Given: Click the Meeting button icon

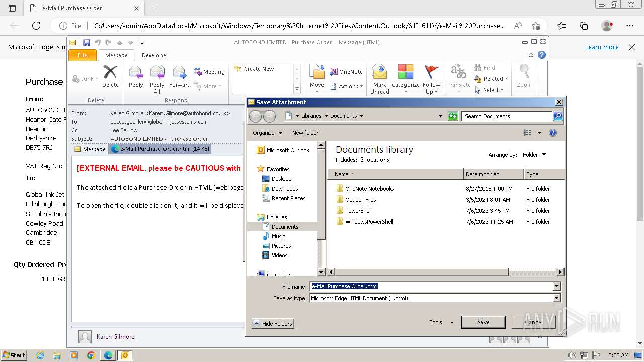Looking at the screenshot, I should point(198,72).
